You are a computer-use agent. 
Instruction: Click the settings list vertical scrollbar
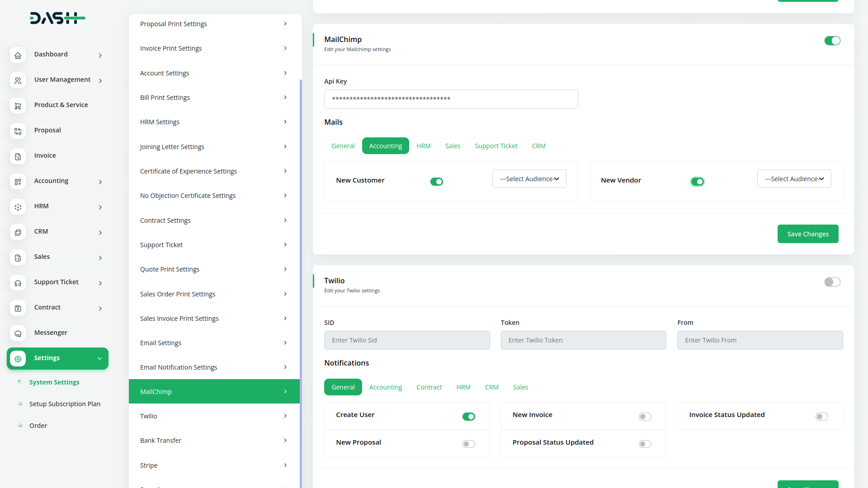[x=301, y=271]
